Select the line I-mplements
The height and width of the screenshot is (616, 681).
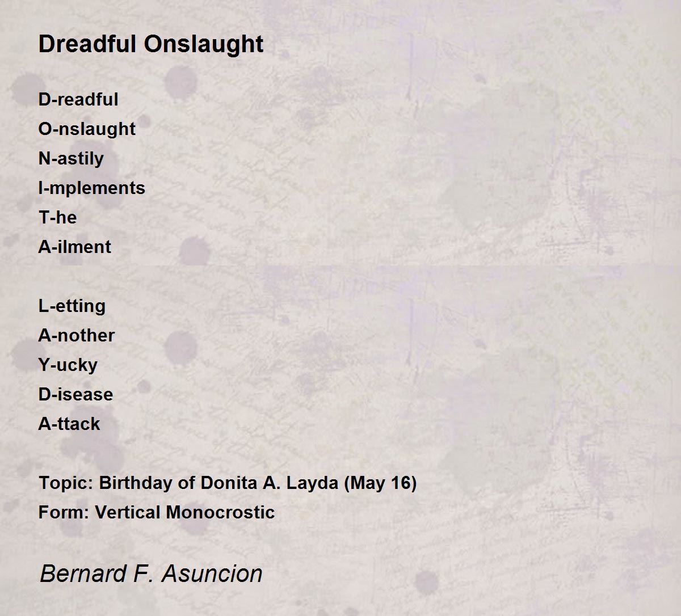coord(92,188)
